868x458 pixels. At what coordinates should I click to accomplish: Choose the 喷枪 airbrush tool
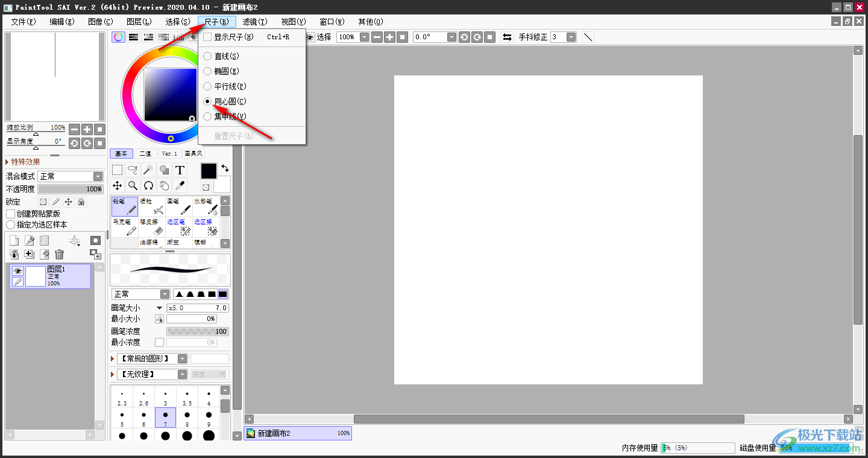(x=152, y=206)
